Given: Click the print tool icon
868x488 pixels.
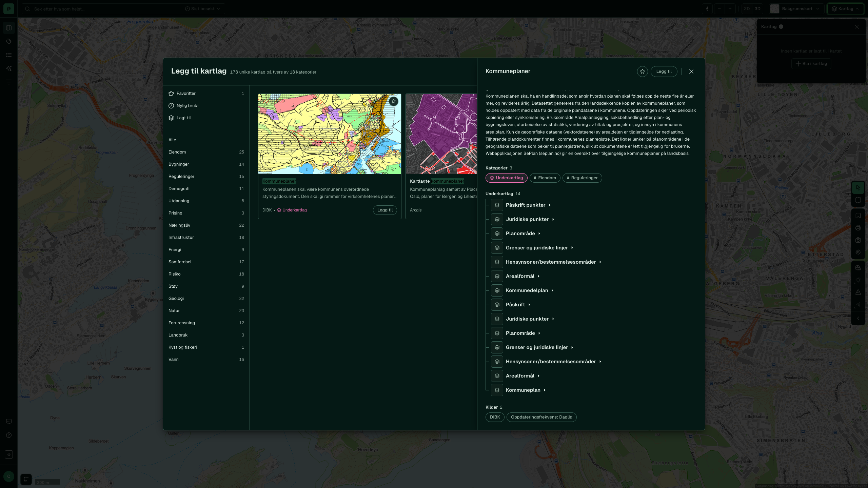Looking at the screenshot, I should pos(858,228).
